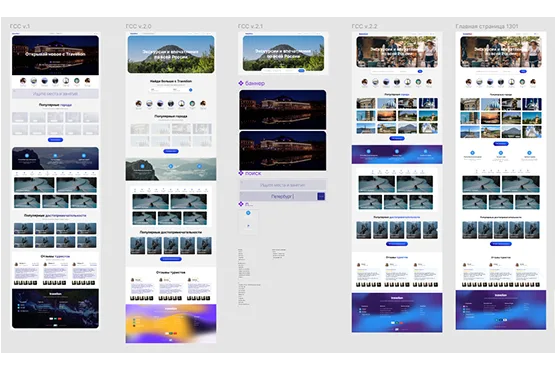Viewport: 555px width, 370px height.
Task: Click the tourists hero banner in ГСС v.2.2
Action: coord(397,52)
